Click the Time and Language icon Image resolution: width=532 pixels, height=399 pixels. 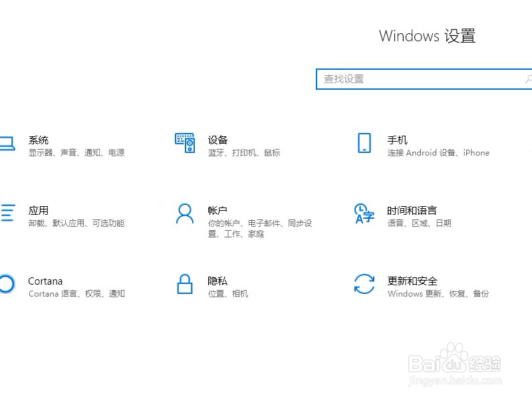364,213
